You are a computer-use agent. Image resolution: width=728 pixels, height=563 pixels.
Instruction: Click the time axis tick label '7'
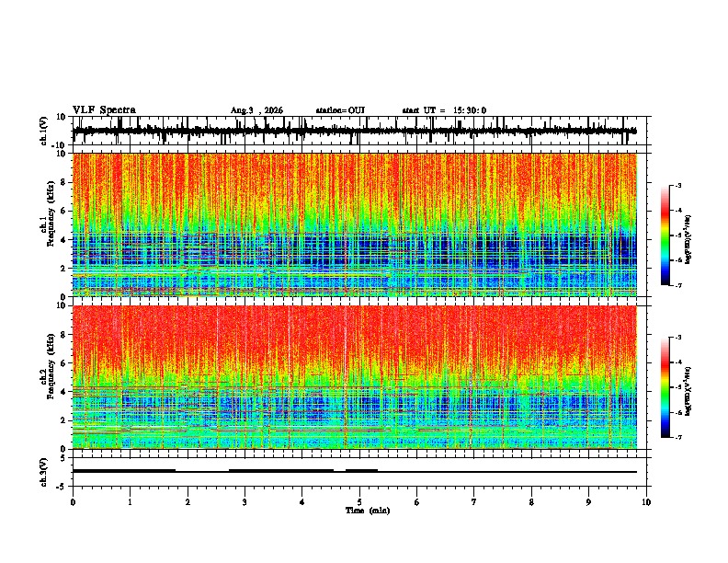point(474,502)
